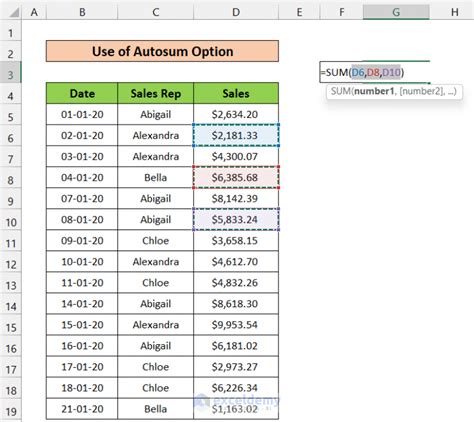Click the red-outlined cell $6,385.68

click(x=236, y=177)
